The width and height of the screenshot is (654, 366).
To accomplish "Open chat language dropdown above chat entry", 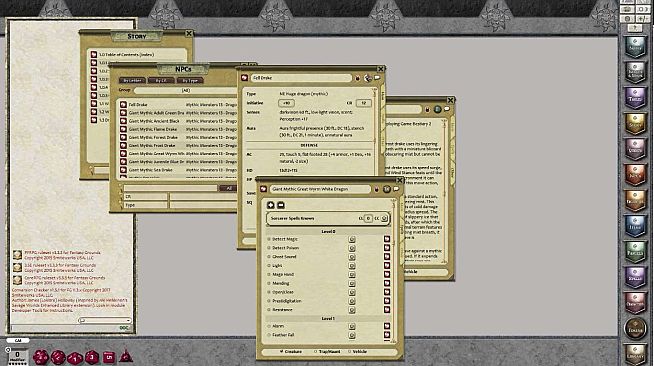I will pyautogui.click(x=104, y=321).
